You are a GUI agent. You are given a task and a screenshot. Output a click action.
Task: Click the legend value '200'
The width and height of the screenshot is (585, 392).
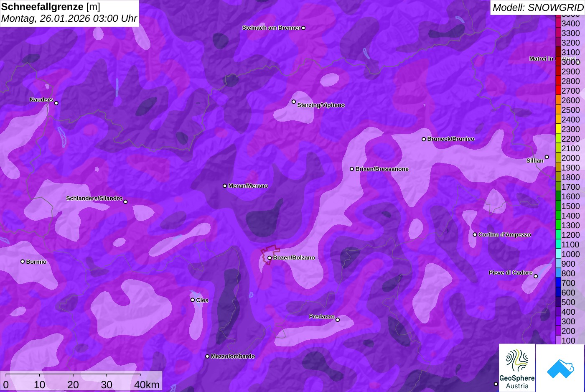click(x=568, y=331)
